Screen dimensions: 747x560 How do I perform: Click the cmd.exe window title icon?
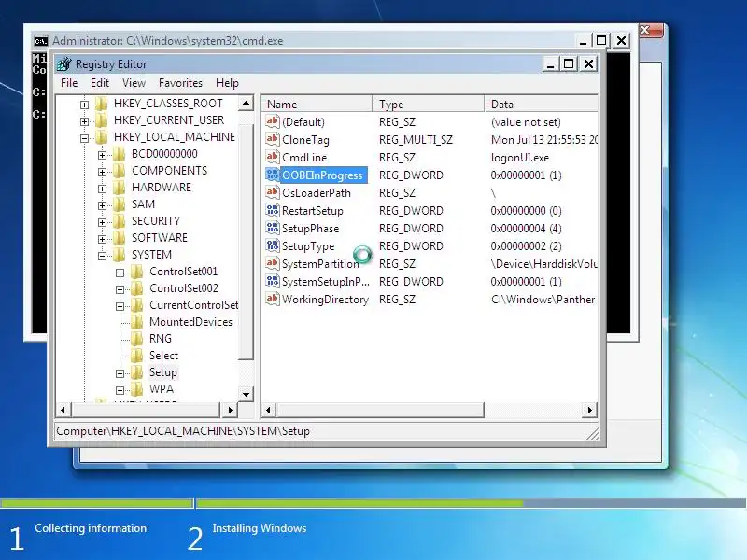[40, 41]
